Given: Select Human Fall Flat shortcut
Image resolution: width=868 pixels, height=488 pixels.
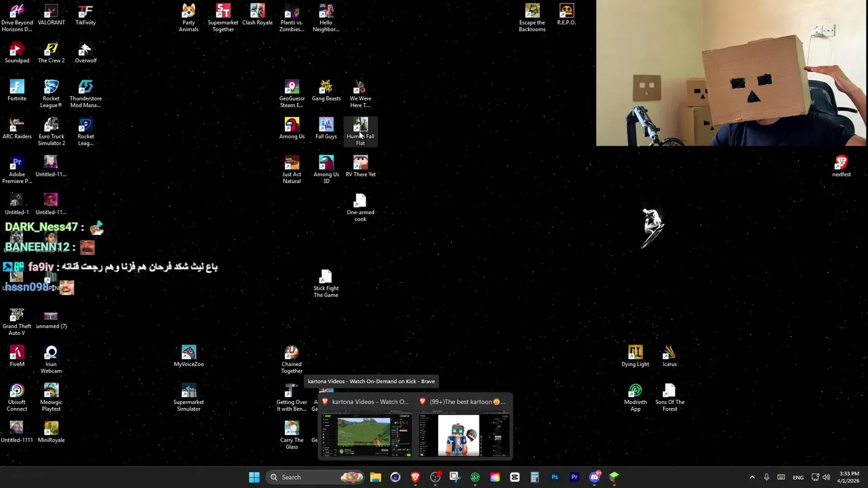Looking at the screenshot, I should [360, 132].
